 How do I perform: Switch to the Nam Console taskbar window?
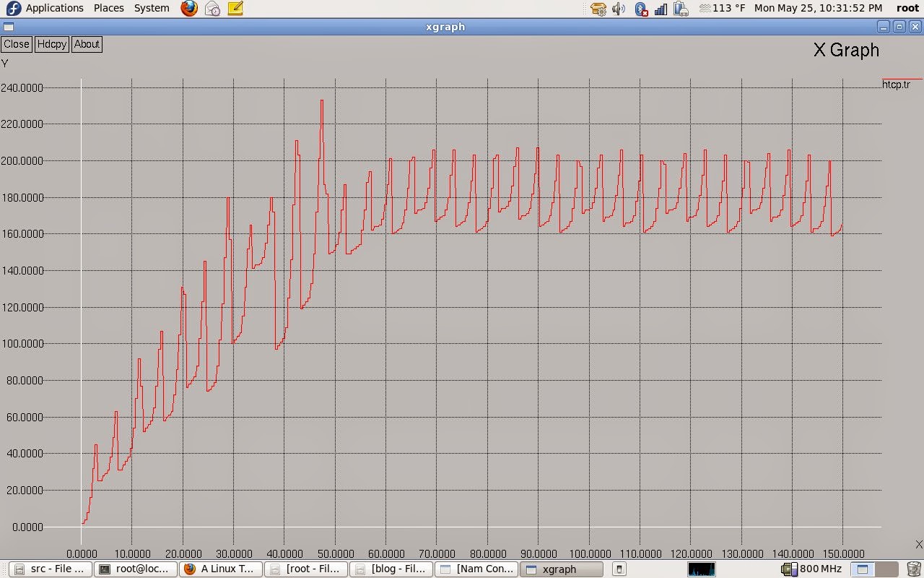tap(476, 569)
